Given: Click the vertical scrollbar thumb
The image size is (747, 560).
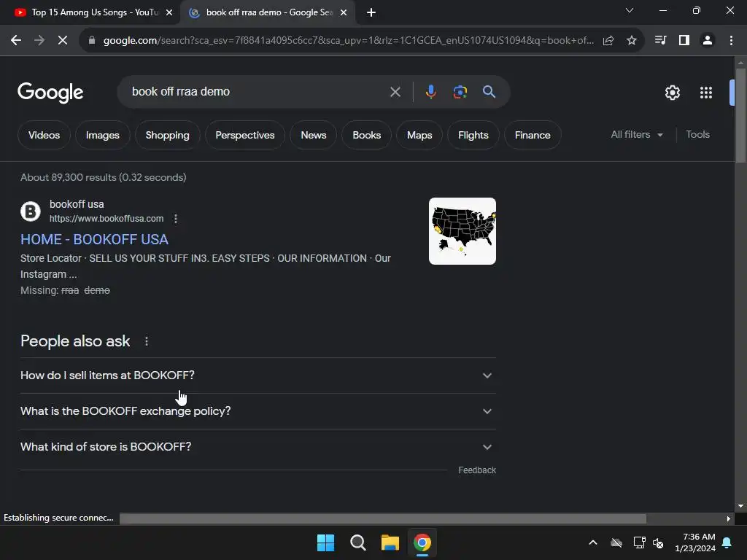Looking at the screenshot, I should pyautogui.click(x=740, y=115).
